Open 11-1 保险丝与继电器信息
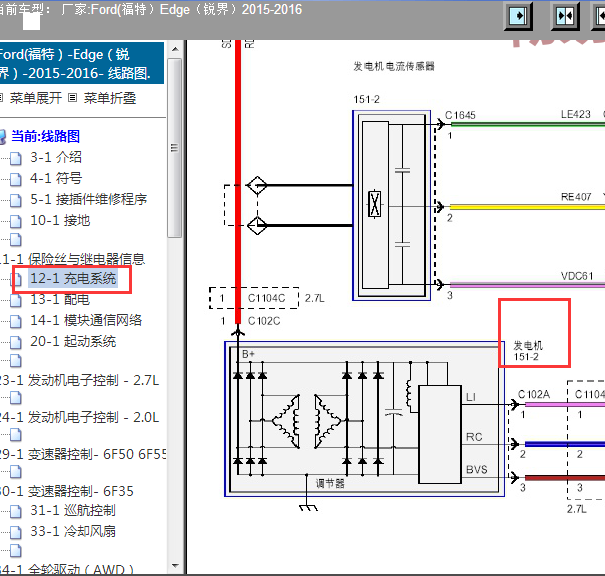 pos(73,259)
